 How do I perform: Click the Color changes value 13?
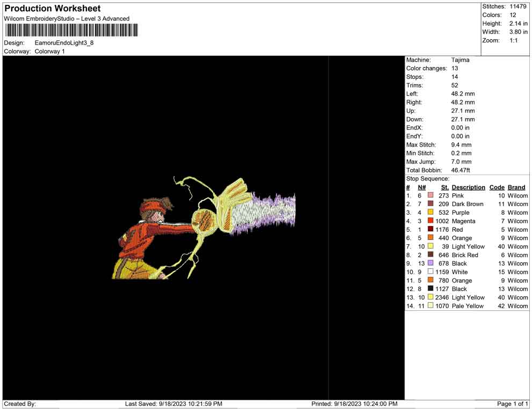tap(455, 69)
